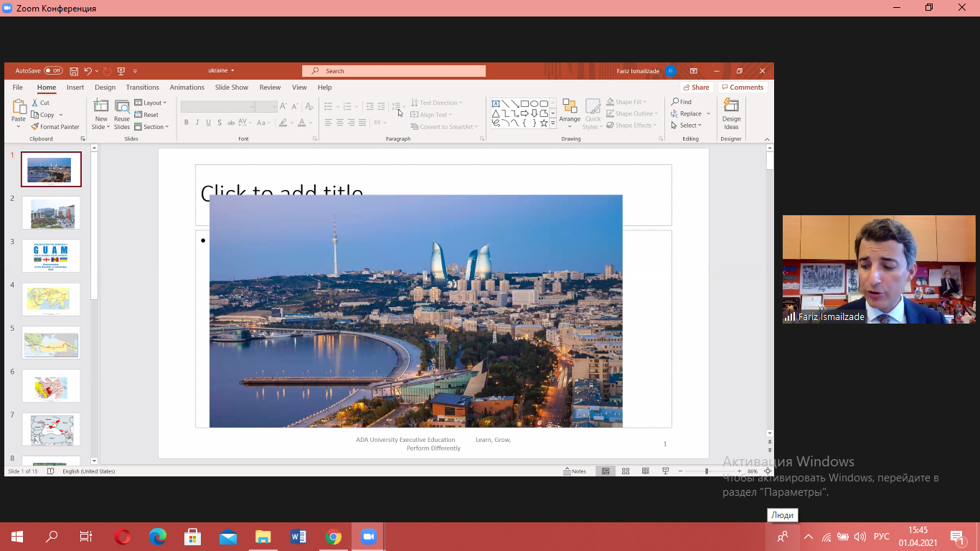This screenshot has height=551, width=980.
Task: Open the Transitions ribbon tab
Action: (142, 88)
